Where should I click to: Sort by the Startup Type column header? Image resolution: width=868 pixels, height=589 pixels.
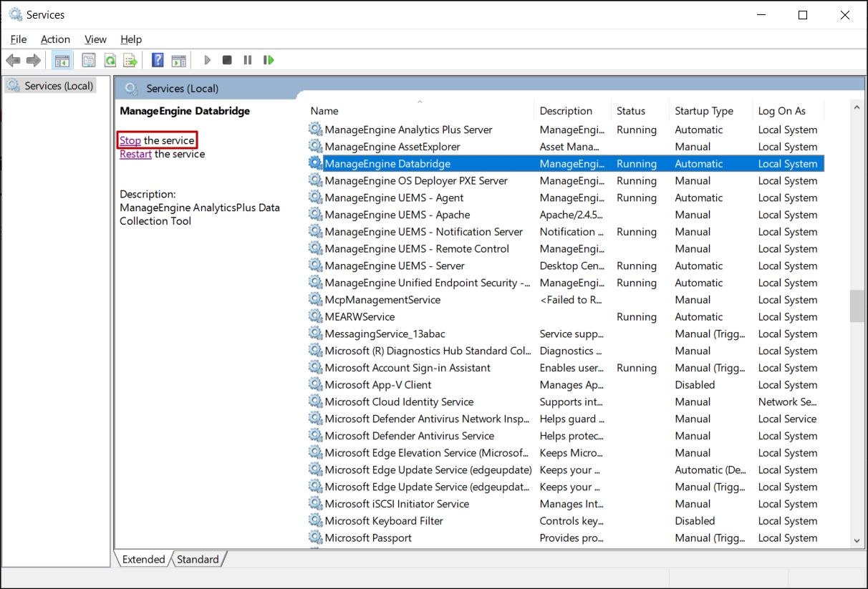[703, 111]
